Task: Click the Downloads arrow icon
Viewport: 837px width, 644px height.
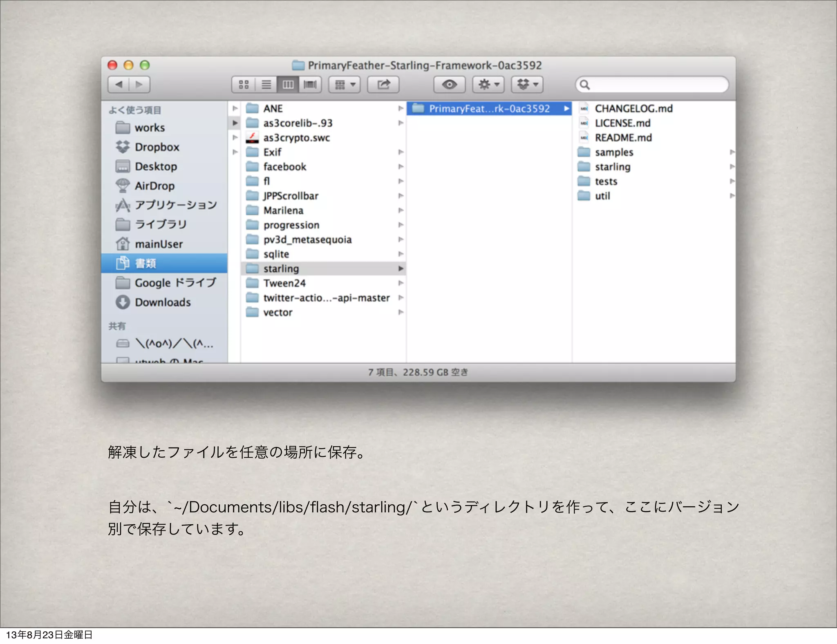Action: [x=123, y=302]
